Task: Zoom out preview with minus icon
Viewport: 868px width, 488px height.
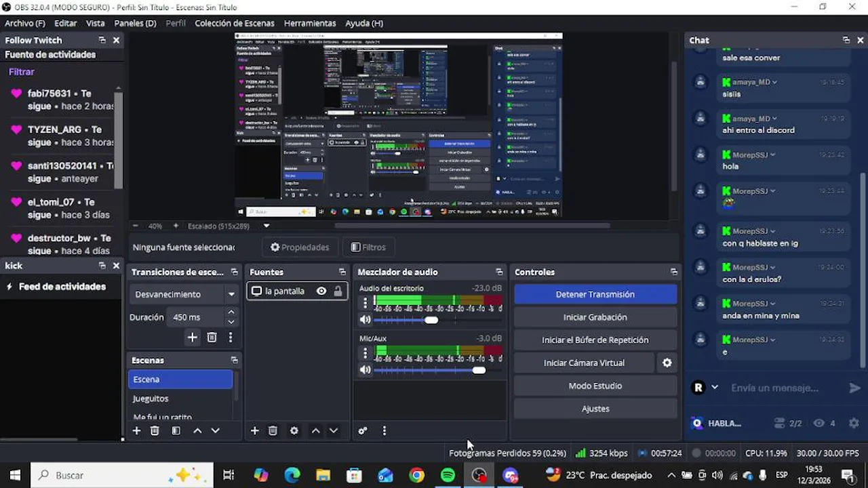Action: (135, 226)
